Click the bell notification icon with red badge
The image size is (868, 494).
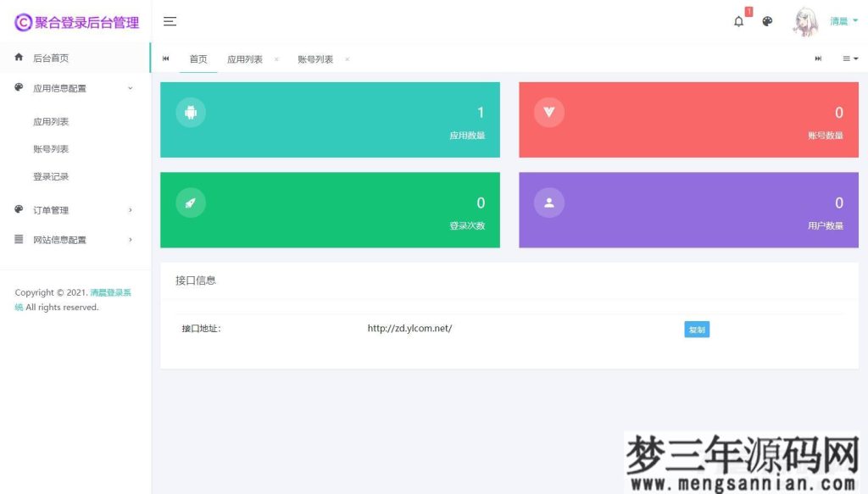(x=737, y=21)
